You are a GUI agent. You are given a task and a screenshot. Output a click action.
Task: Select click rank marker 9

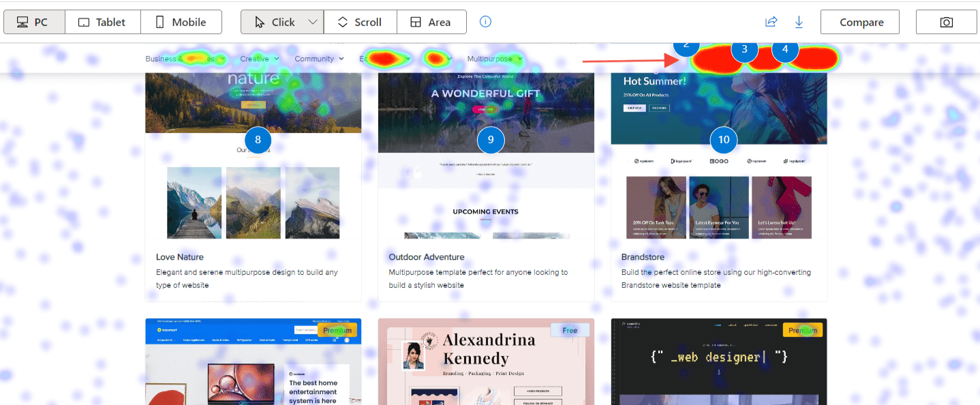point(491,140)
